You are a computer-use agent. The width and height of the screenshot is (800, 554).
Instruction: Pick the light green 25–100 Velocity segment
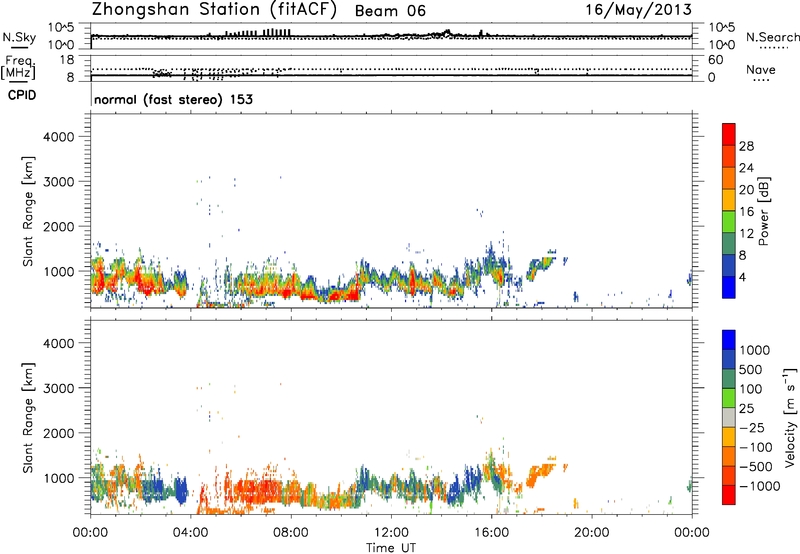click(x=729, y=398)
